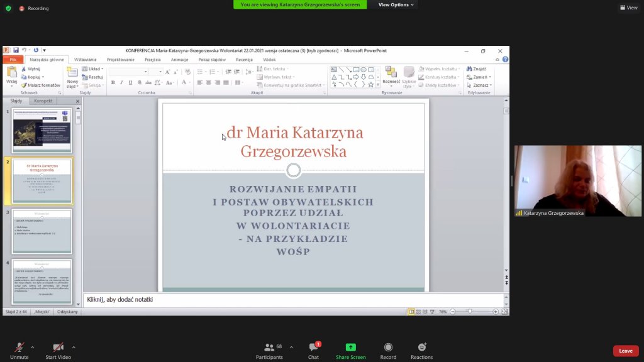The height and width of the screenshot is (362, 644).
Task: Toggle bold formatting
Action: click(x=113, y=82)
